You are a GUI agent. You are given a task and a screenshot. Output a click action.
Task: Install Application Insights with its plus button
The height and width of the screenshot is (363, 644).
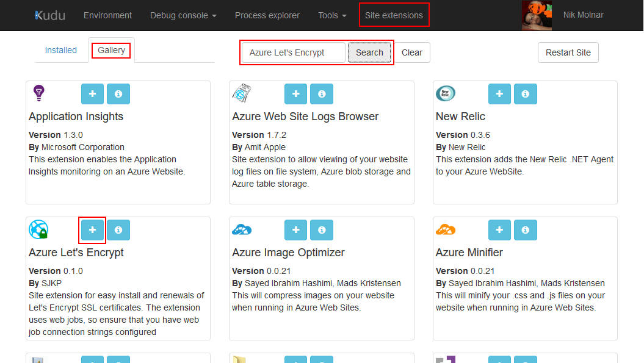(x=92, y=94)
